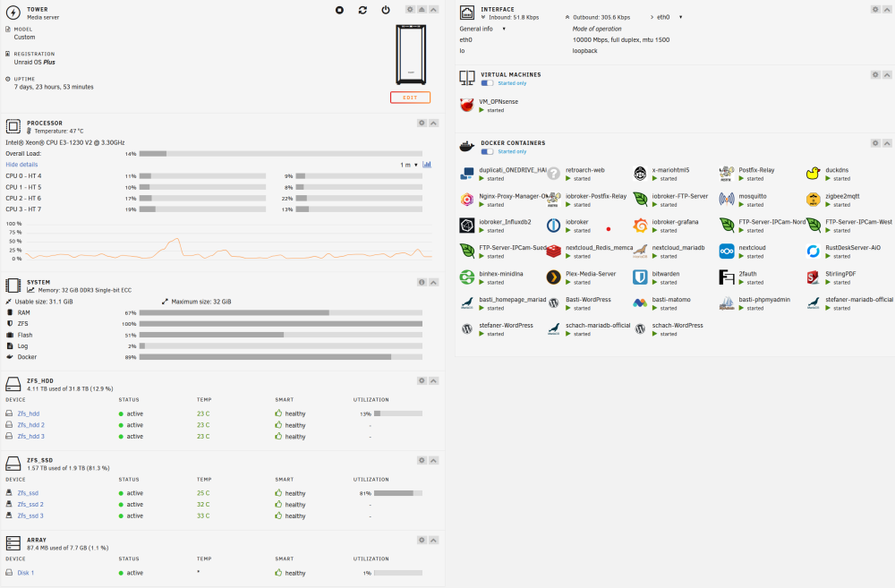
Task: Click the basti-matomo container icon
Action: (640, 303)
